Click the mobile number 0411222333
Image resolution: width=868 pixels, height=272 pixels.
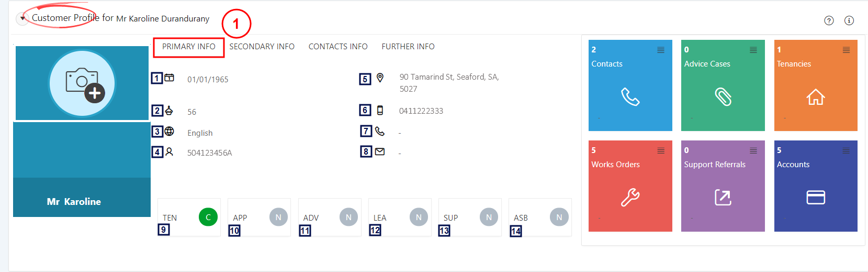421,111
